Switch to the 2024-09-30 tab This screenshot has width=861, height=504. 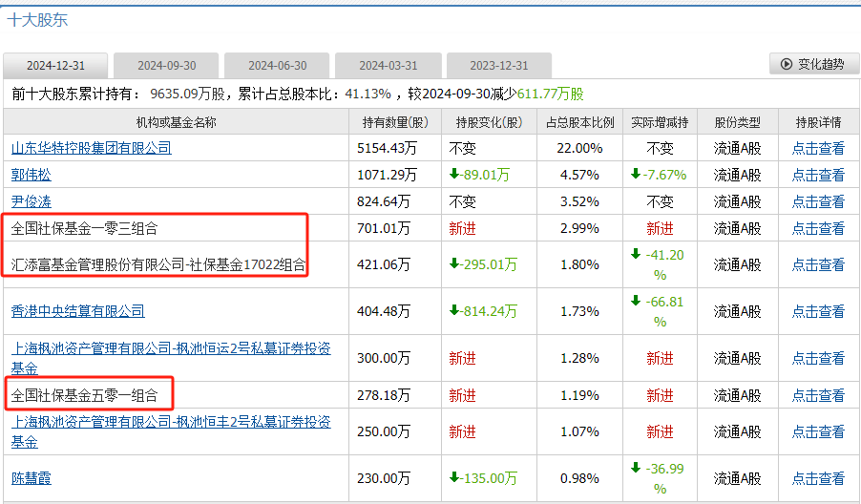[166, 65]
